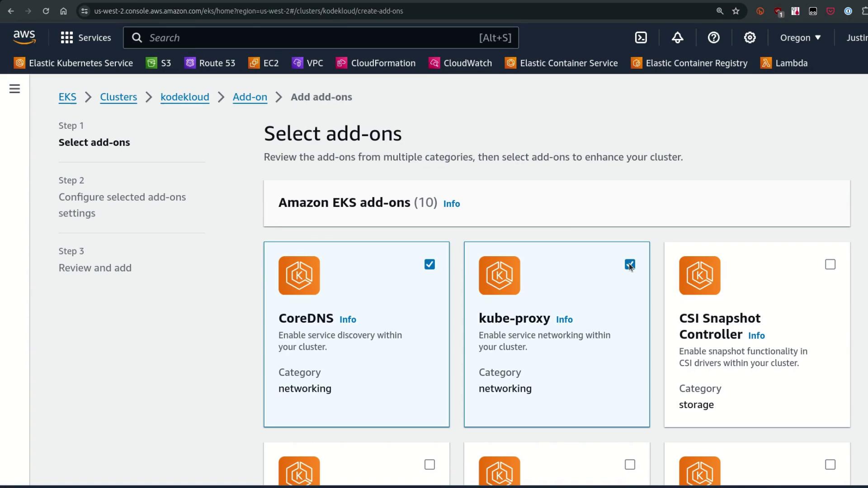Toggle the hamburger side navigation menu
This screenshot has height=488, width=868.
click(14, 89)
